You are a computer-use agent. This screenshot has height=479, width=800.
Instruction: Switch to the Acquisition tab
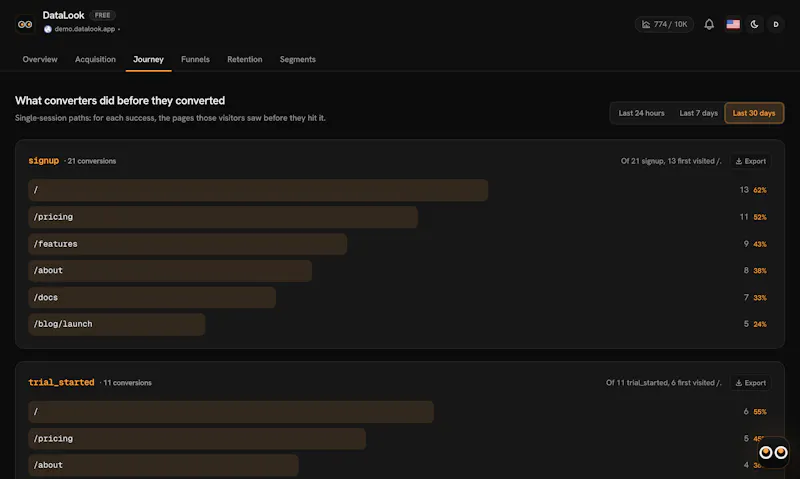click(95, 59)
